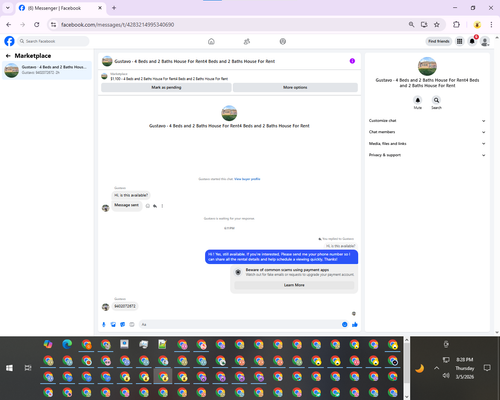Choose a GIF from composer
This screenshot has height=400, width=500.
(132, 324)
